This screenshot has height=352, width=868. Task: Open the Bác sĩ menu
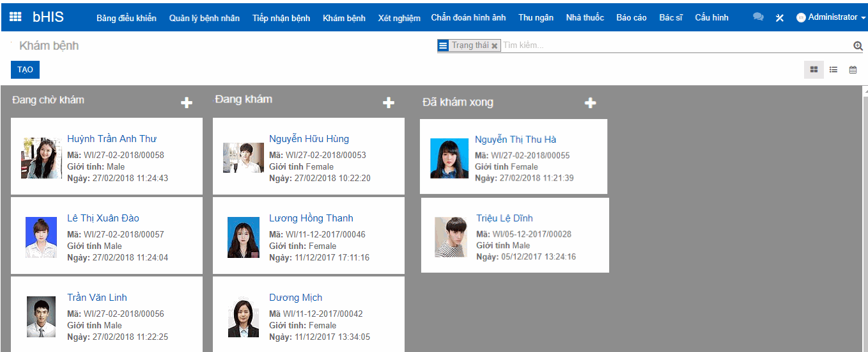pos(671,17)
